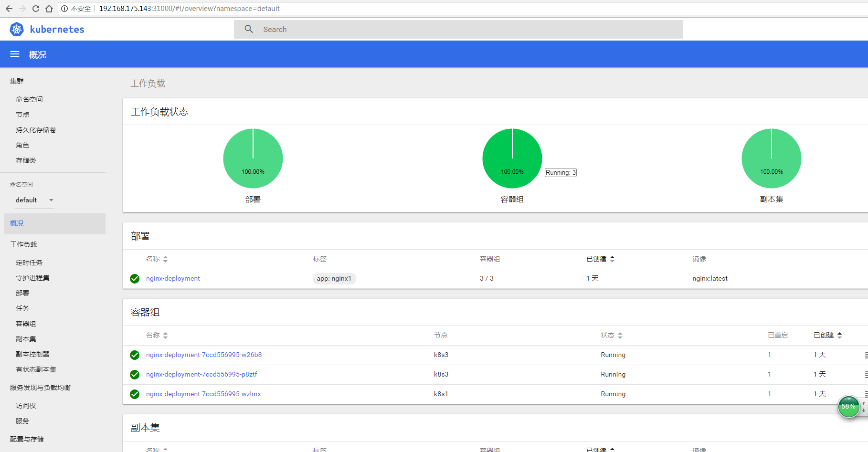The width and height of the screenshot is (868, 452).
Task: Open 副本控制器 in sidebar
Action: click(x=32, y=354)
